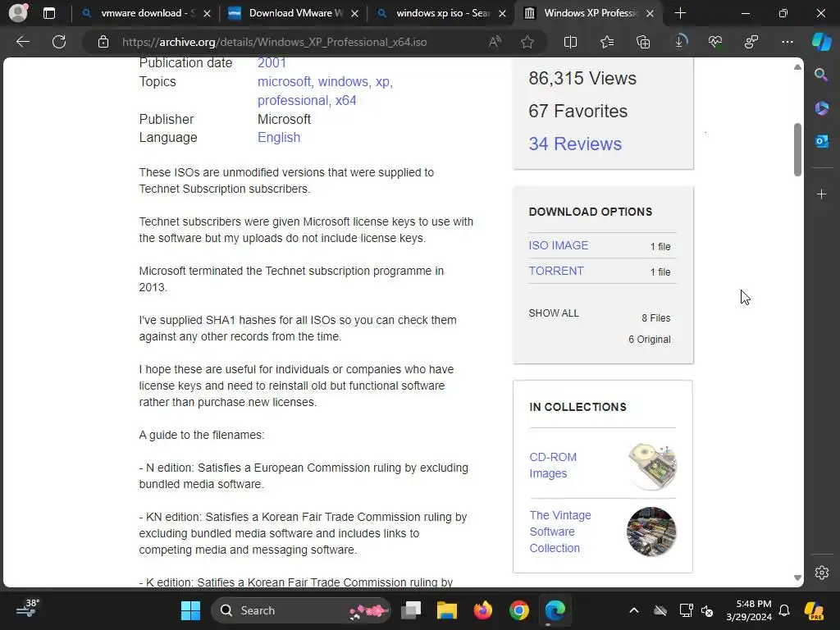
Task: Reload the page with refresh icon
Action: tap(59, 42)
